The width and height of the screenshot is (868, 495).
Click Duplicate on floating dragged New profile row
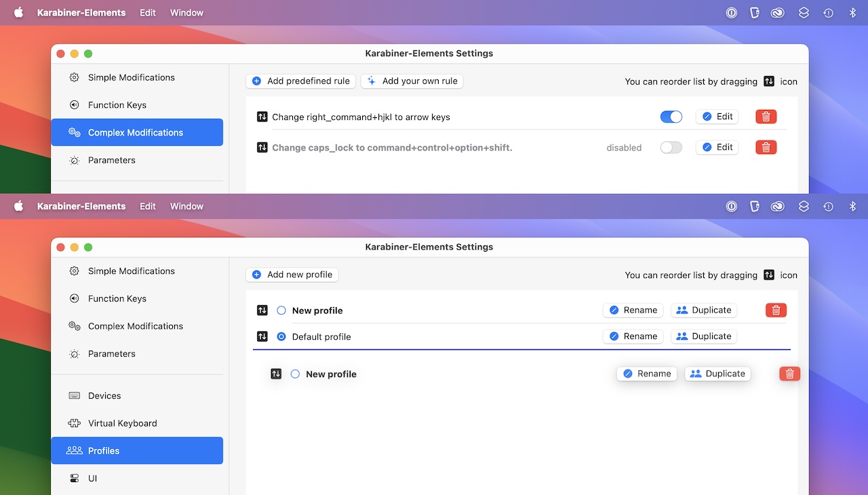click(x=717, y=374)
